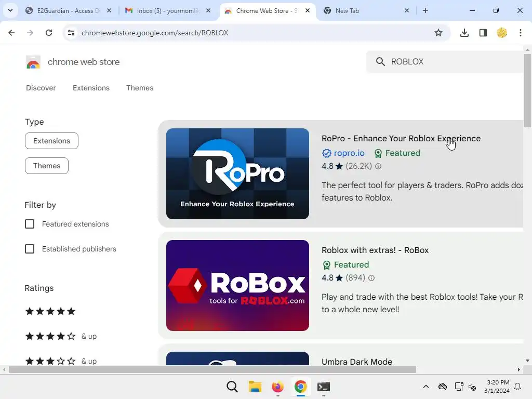532x399 pixels.
Task: Open the clock showing 3:20 PM
Action: (x=497, y=387)
